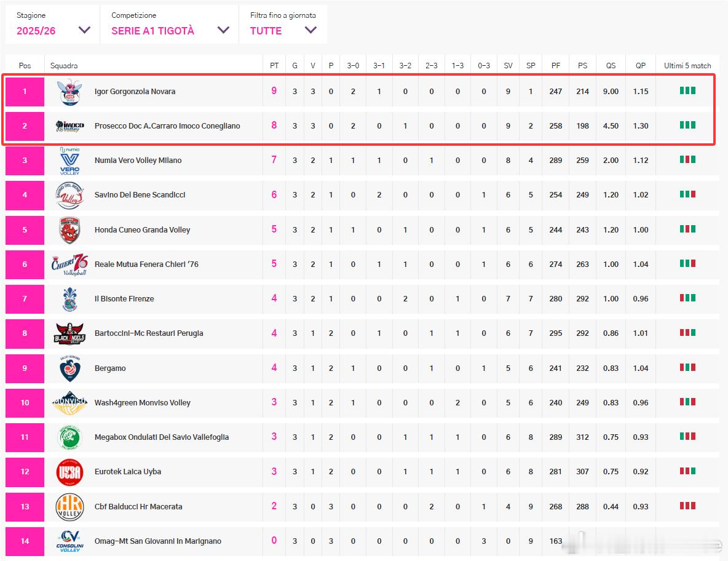Click Macerata's last matches result bars

pyautogui.click(x=687, y=506)
